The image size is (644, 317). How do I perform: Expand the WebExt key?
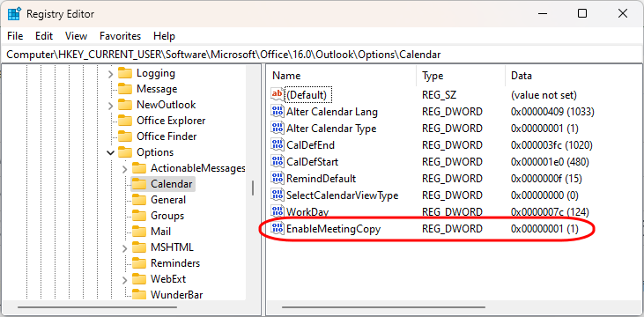pyautogui.click(x=125, y=280)
